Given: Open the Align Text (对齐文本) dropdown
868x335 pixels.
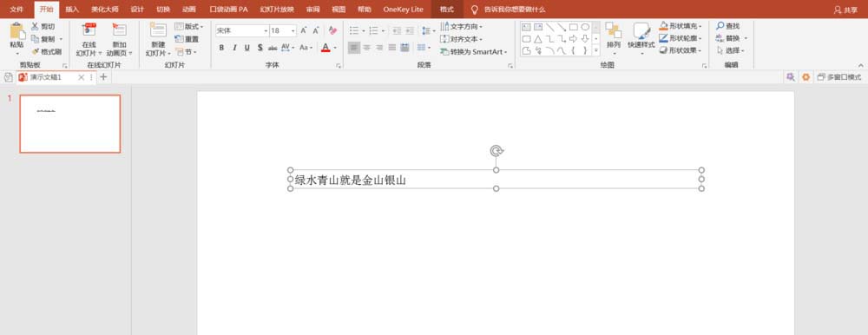Looking at the screenshot, I should coord(462,39).
